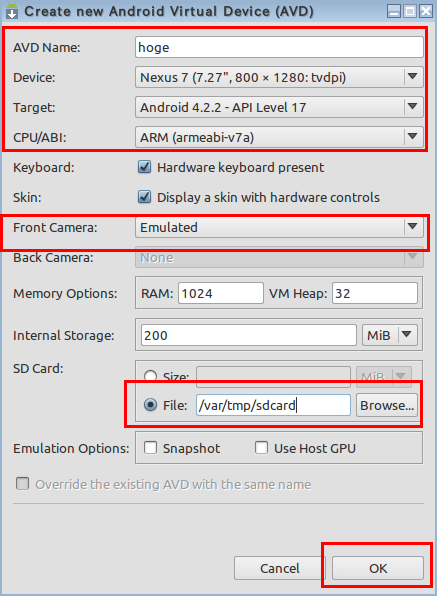437x596 pixels.
Task: Click the AVD Name text field
Action: 279,47
